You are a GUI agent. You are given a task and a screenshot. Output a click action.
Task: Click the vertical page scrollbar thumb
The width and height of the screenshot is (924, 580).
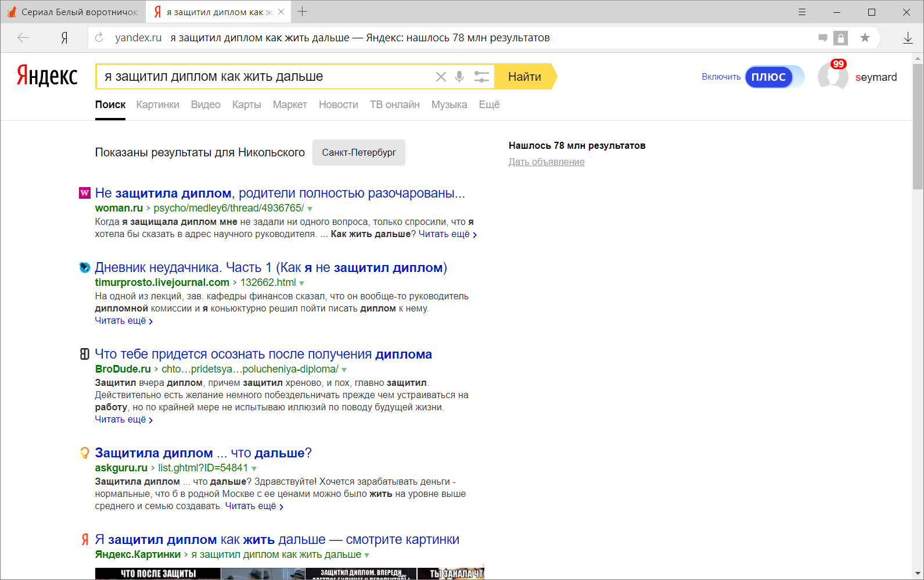coord(918,127)
